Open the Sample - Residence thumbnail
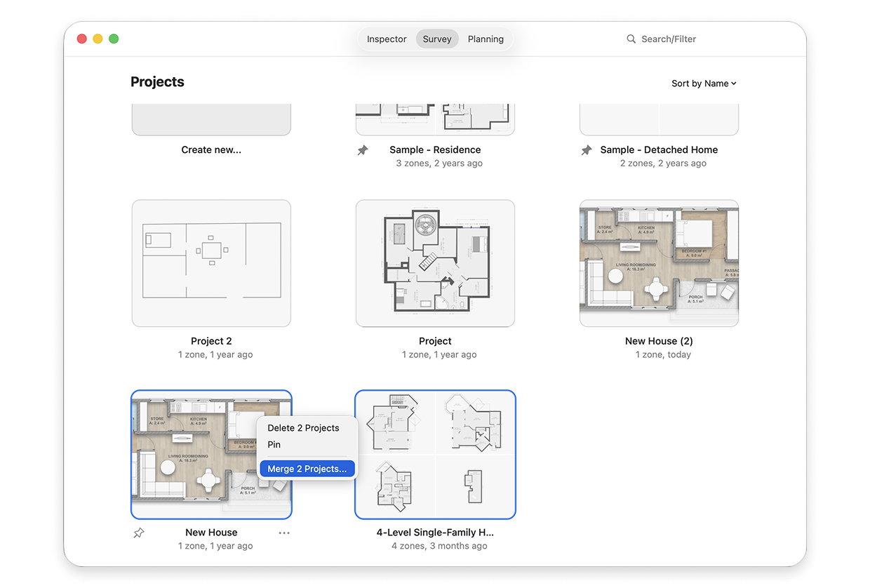The height and width of the screenshot is (588, 870). point(435,120)
